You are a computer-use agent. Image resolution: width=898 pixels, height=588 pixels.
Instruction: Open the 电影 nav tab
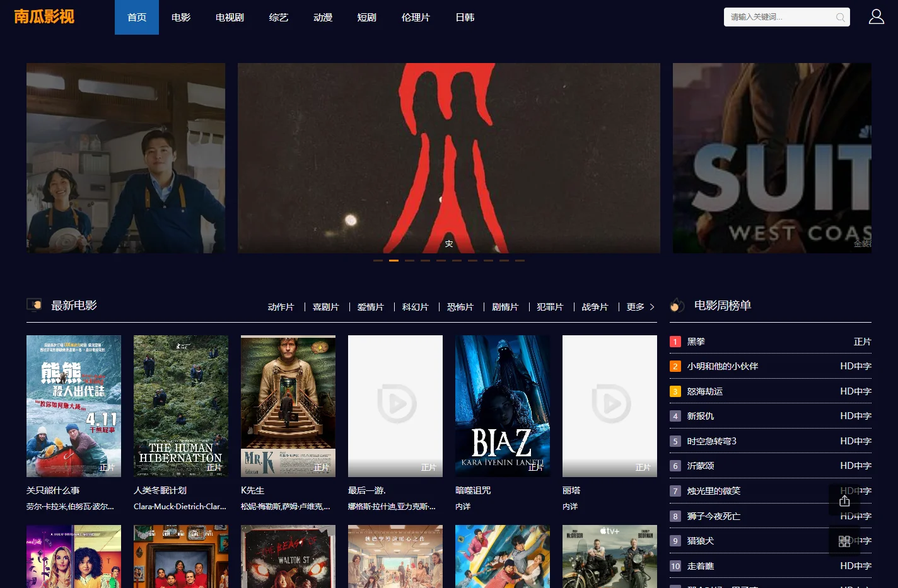[181, 17]
